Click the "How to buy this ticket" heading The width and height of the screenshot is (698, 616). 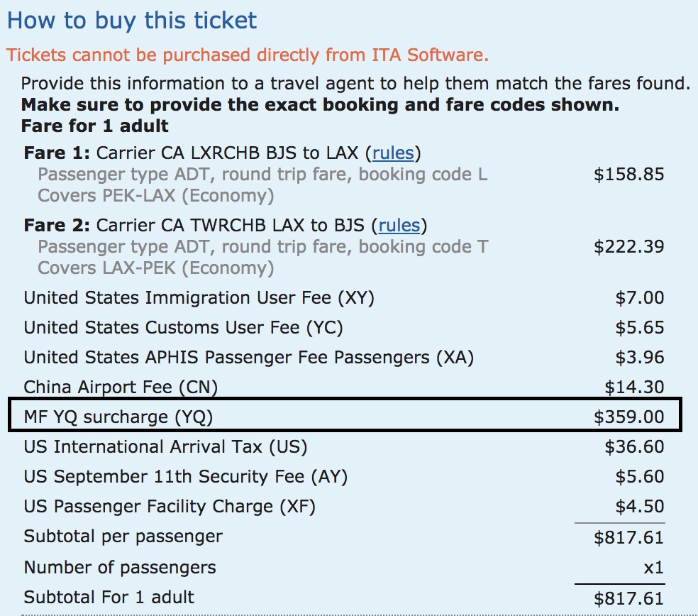132,20
